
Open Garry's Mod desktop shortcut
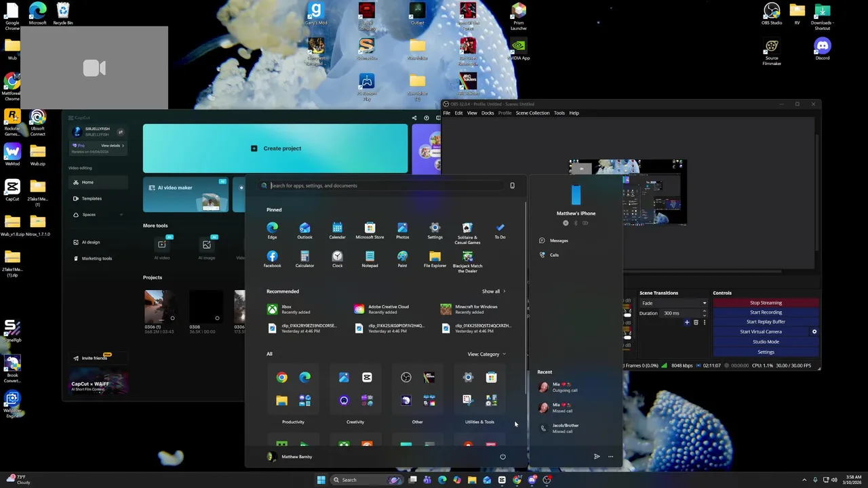coord(315,14)
